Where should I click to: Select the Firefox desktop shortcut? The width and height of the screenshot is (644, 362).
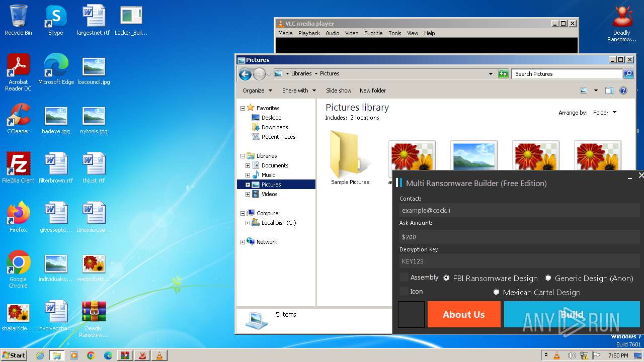click(18, 217)
